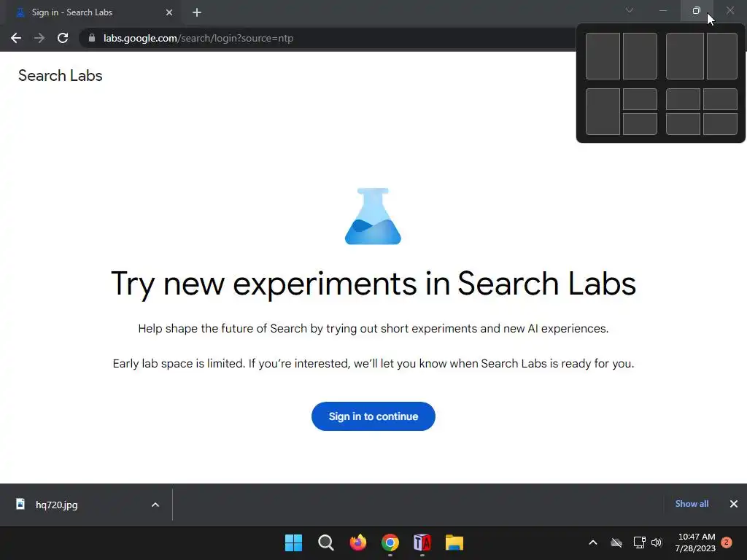The width and height of the screenshot is (747, 560).
Task: Snap to bottom-right zone in three-zone layout
Action: click(x=640, y=124)
